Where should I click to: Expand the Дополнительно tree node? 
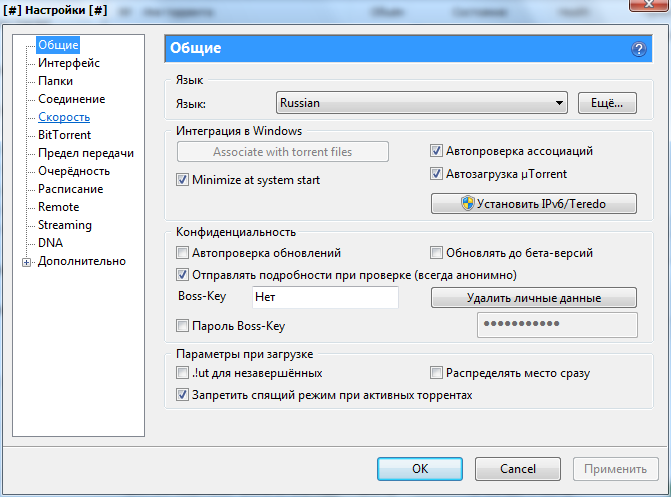tap(26, 262)
